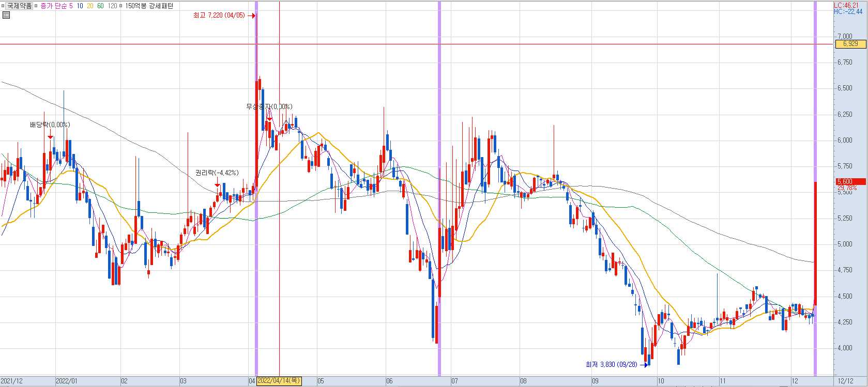
Task: Click the 배당락(0.00%) event annotation
Action: tap(50, 125)
